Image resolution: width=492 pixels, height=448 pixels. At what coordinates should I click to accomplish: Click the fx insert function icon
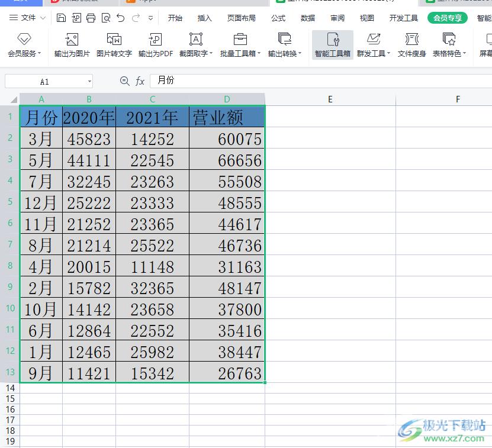coord(140,81)
